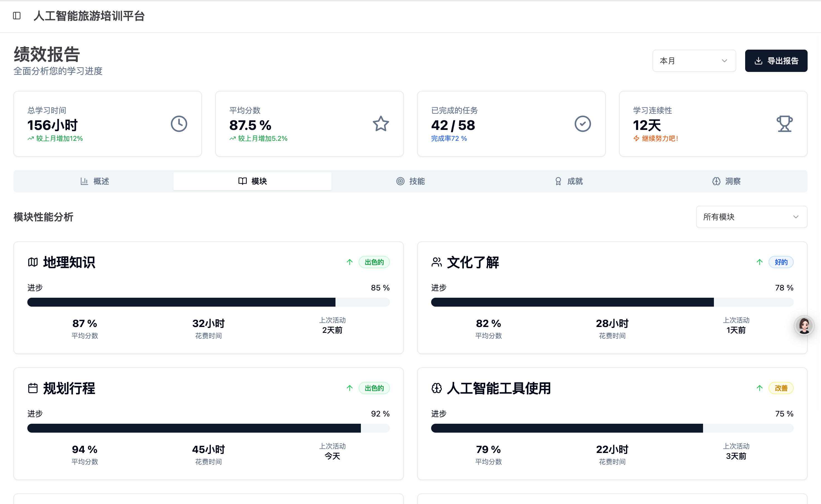Switch to the 概述 tab
This screenshot has height=504, width=821.
point(95,181)
